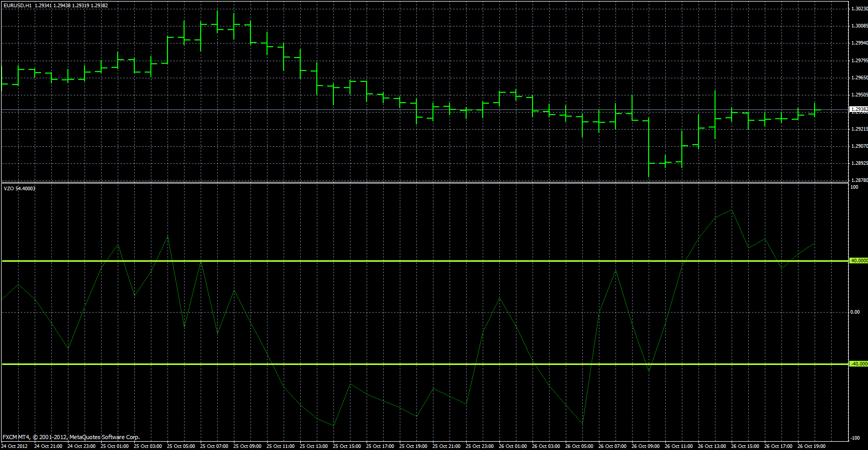
Task: Click the 25 Oct 17:00 time label
Action: pos(380,446)
